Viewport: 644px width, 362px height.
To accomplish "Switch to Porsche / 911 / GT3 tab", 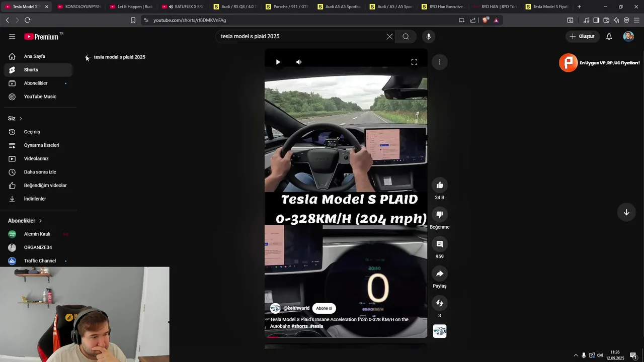I will 286,7.
